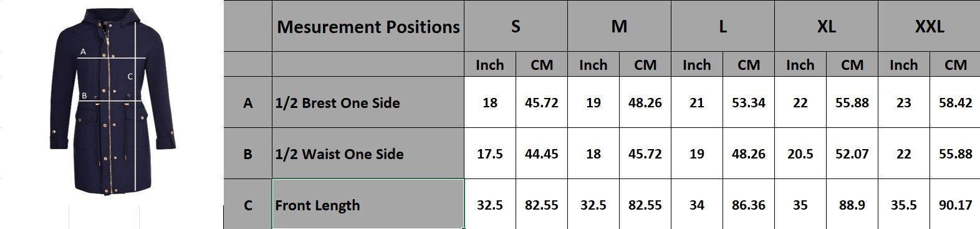Click the '1/2 Waist One Side' cell
Viewport: 980px width, 229px height.
point(368,153)
